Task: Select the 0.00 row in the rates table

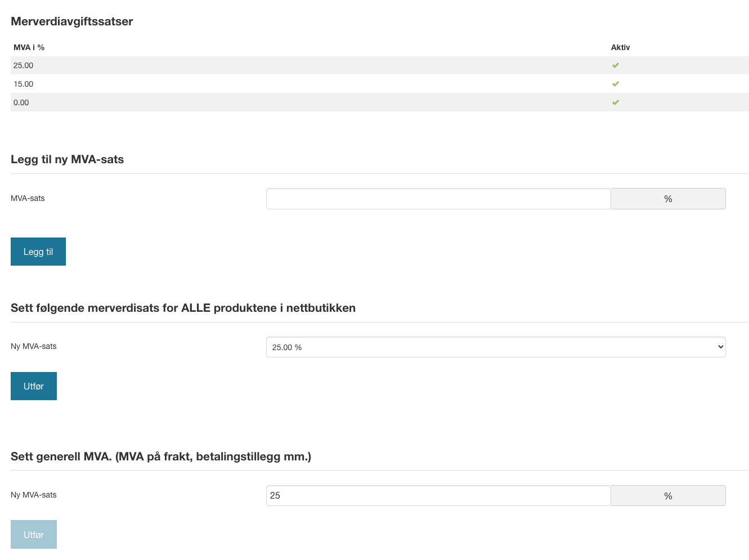Action: pos(380,102)
